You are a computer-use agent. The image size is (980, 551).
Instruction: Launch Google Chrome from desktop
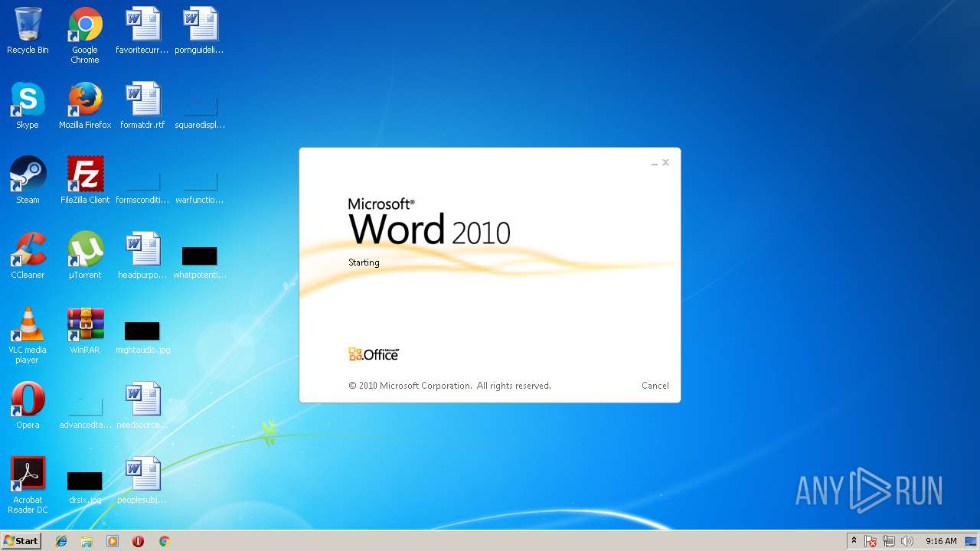[85, 36]
